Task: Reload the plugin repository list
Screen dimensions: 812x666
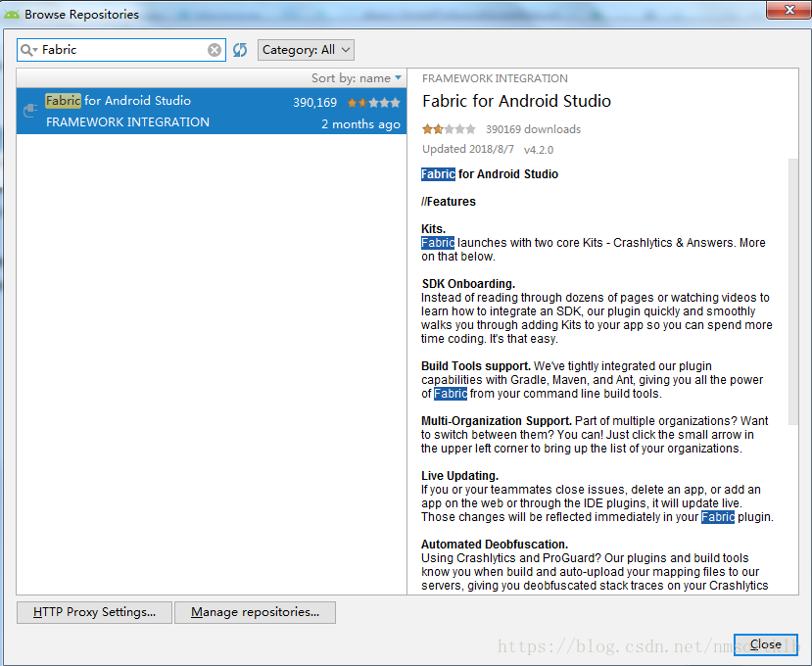Action: coord(240,50)
